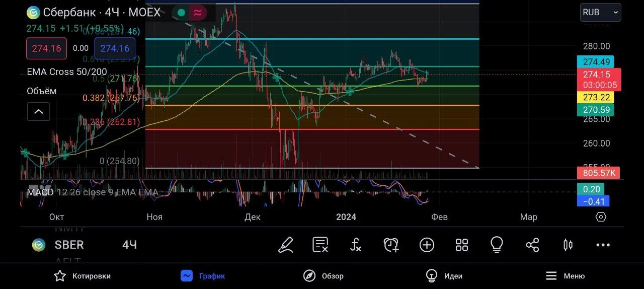Click the Ноя month axis label
This screenshot has width=644, height=289.
[x=154, y=217]
